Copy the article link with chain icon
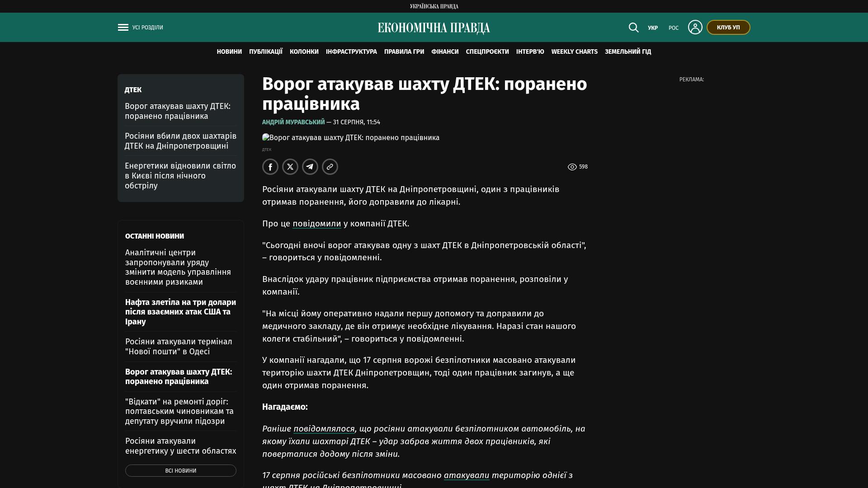This screenshot has height=488, width=868. 330,167
